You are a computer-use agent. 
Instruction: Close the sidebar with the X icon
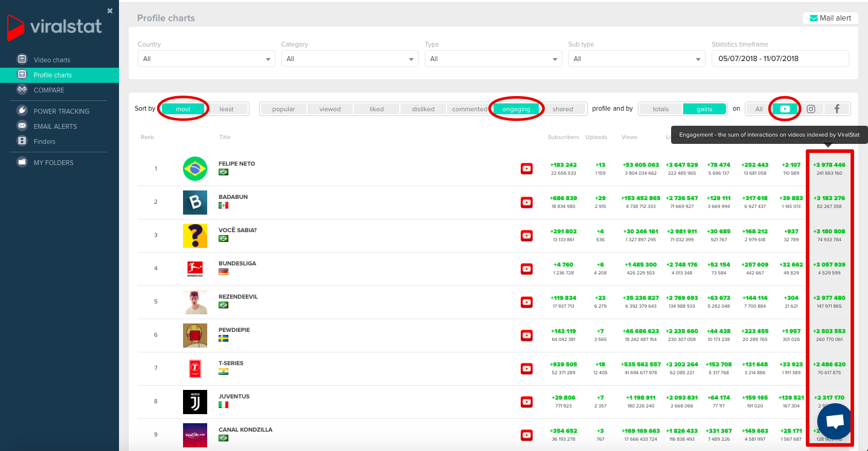pos(110,11)
